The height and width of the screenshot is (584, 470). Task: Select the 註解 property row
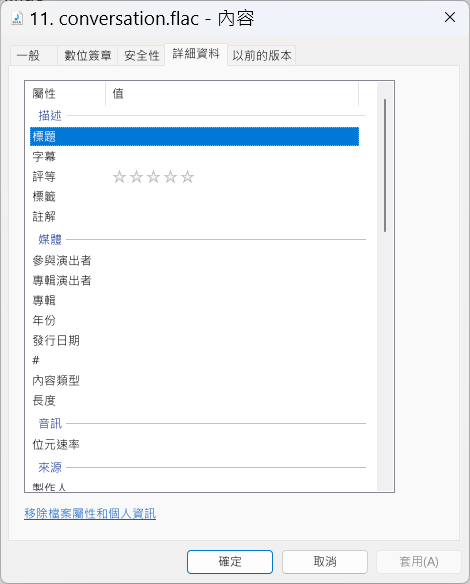[194, 217]
